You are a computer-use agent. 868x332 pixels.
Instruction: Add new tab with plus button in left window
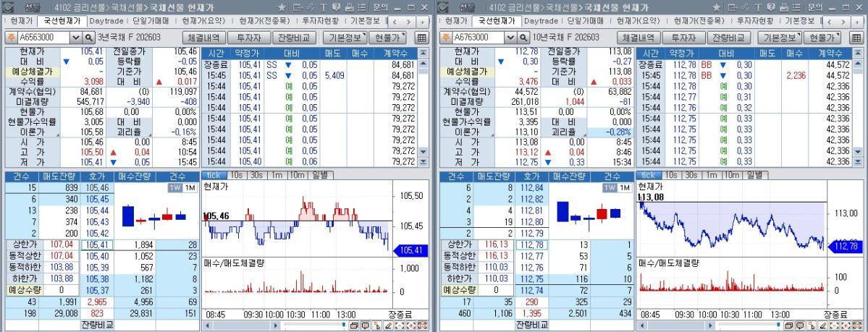tap(422, 22)
